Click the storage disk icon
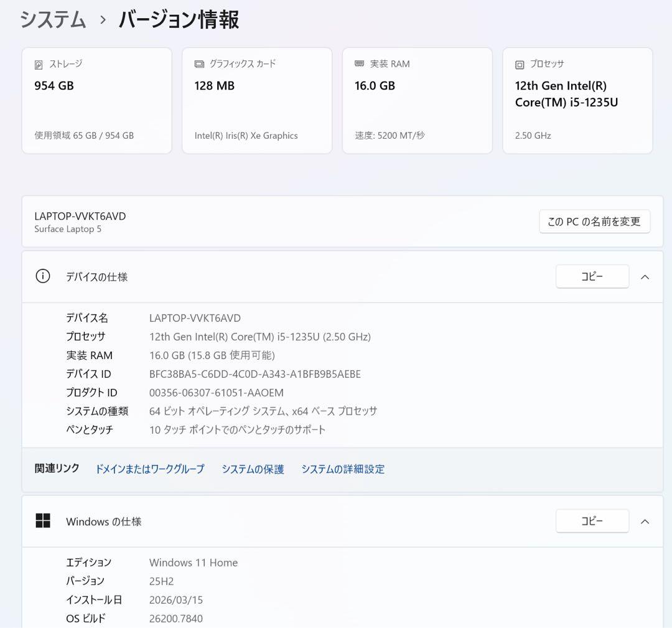 pyautogui.click(x=39, y=65)
